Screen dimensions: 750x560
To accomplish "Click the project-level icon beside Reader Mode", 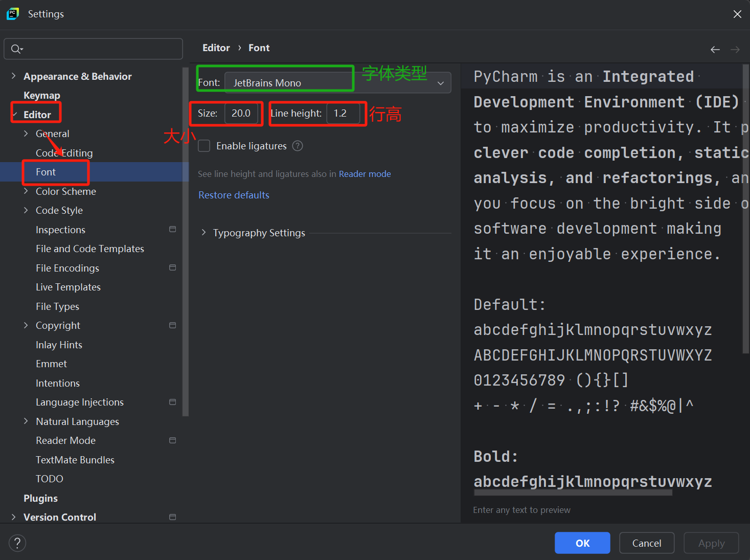I will tap(173, 440).
